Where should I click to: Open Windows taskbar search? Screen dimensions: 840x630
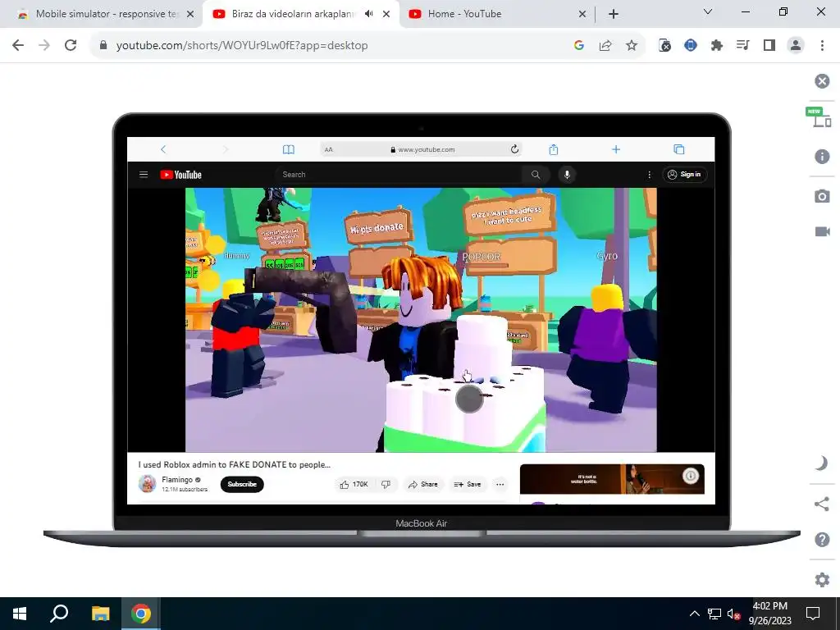(59, 614)
